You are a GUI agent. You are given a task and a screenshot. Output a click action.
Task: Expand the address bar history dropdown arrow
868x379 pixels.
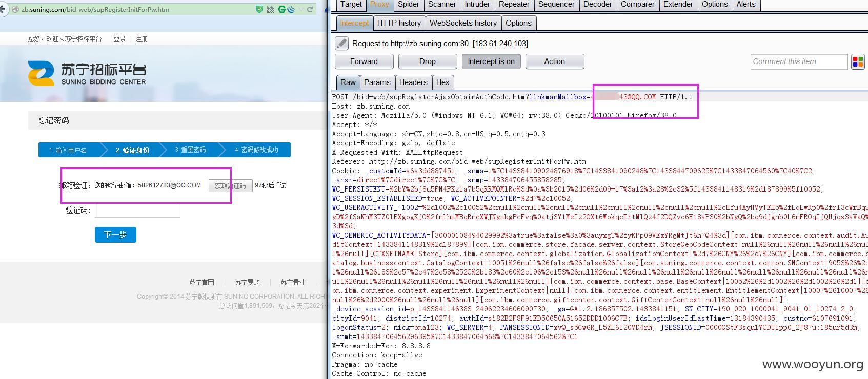(x=301, y=9)
